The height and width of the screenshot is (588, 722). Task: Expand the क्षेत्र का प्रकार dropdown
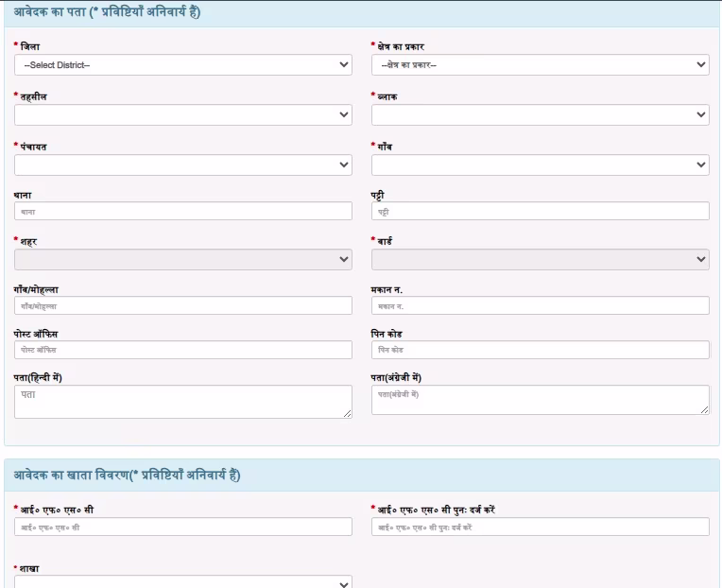[x=540, y=65]
